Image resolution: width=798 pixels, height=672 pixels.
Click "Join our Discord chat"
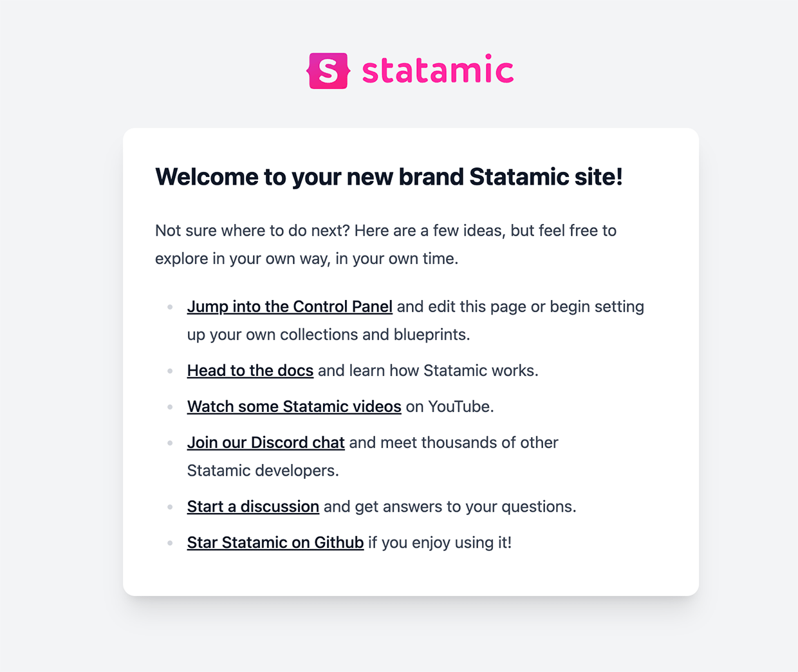[x=266, y=443]
